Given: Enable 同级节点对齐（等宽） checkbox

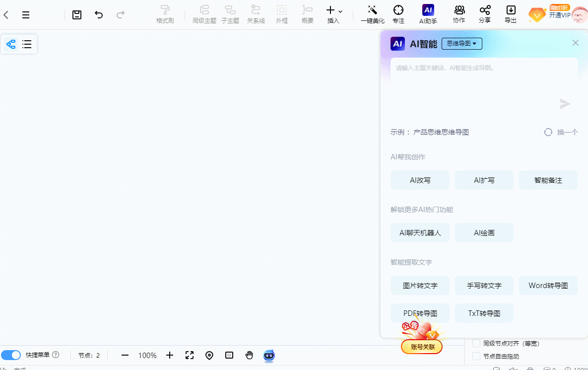Looking at the screenshot, I should [476, 343].
